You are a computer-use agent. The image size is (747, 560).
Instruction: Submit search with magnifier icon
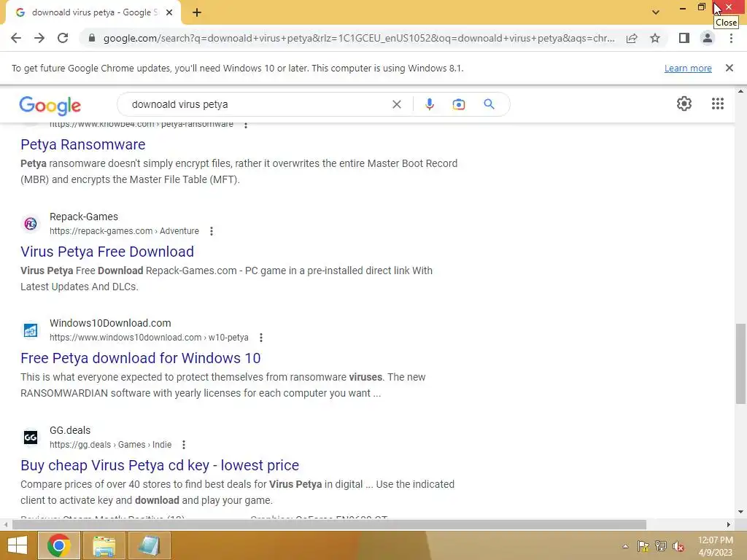coord(489,104)
